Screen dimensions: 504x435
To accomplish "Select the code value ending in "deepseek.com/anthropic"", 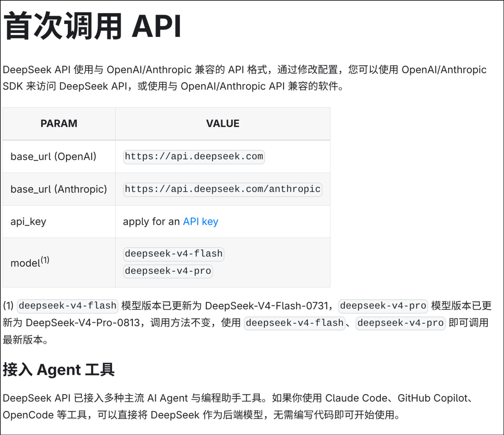I will point(223,189).
